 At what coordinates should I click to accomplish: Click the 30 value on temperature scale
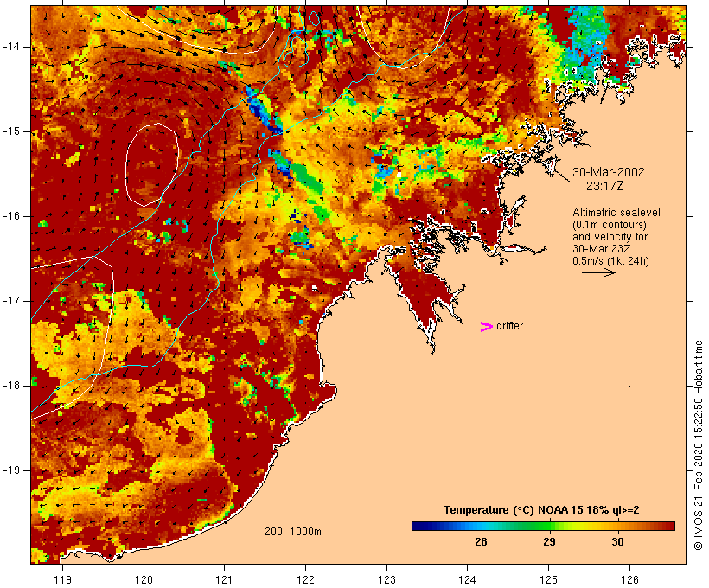617,542
